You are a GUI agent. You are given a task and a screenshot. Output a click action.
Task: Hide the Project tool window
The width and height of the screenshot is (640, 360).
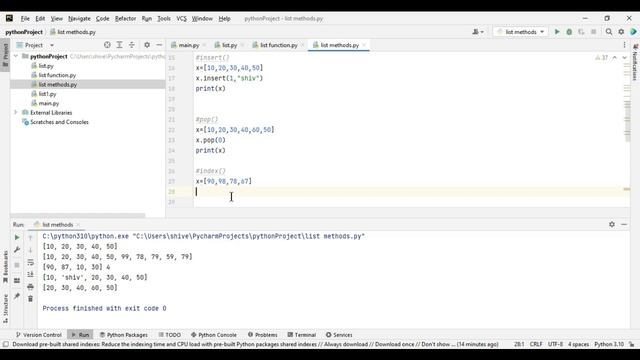point(159,45)
